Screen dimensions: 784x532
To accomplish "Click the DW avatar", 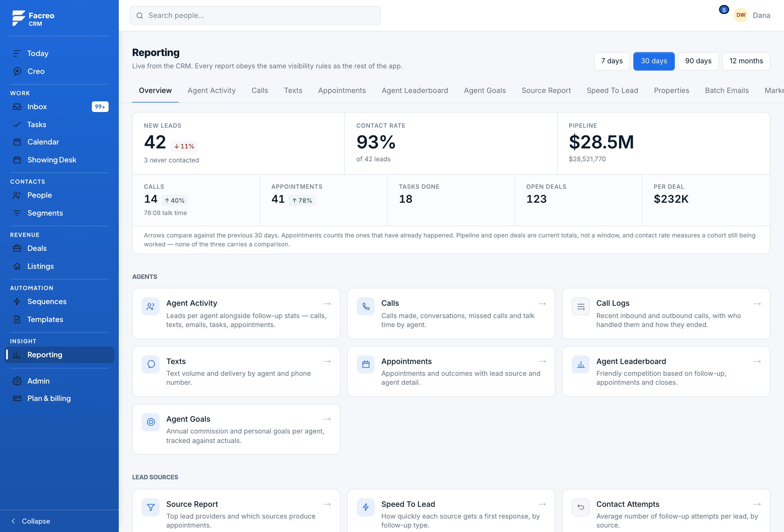I will click(741, 15).
